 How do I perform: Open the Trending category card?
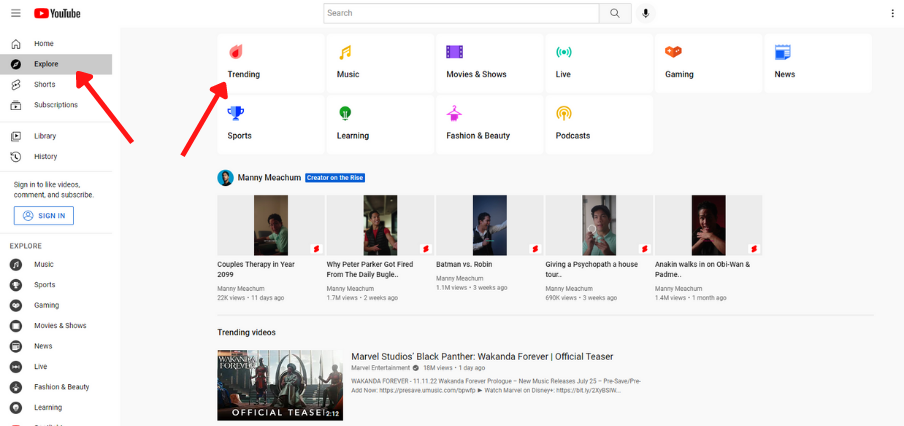271,63
